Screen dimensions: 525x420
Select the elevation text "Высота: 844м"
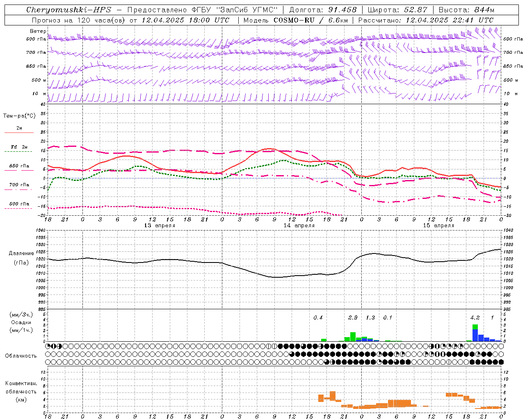click(467, 10)
